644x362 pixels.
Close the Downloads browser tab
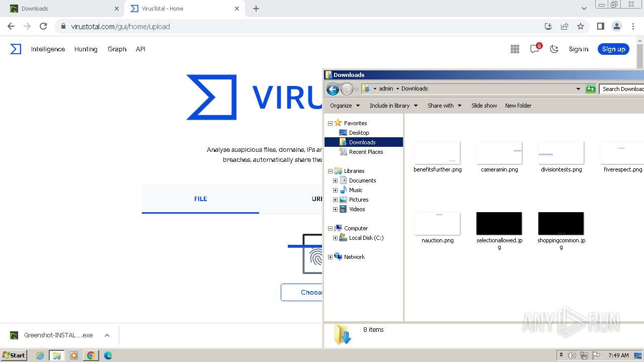pyautogui.click(x=117, y=9)
